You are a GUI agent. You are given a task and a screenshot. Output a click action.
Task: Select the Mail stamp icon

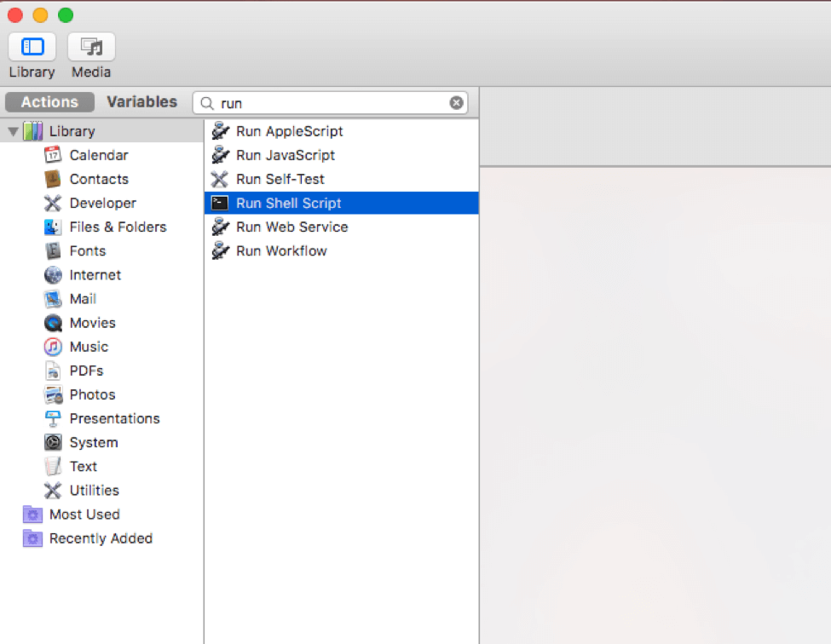click(x=53, y=299)
